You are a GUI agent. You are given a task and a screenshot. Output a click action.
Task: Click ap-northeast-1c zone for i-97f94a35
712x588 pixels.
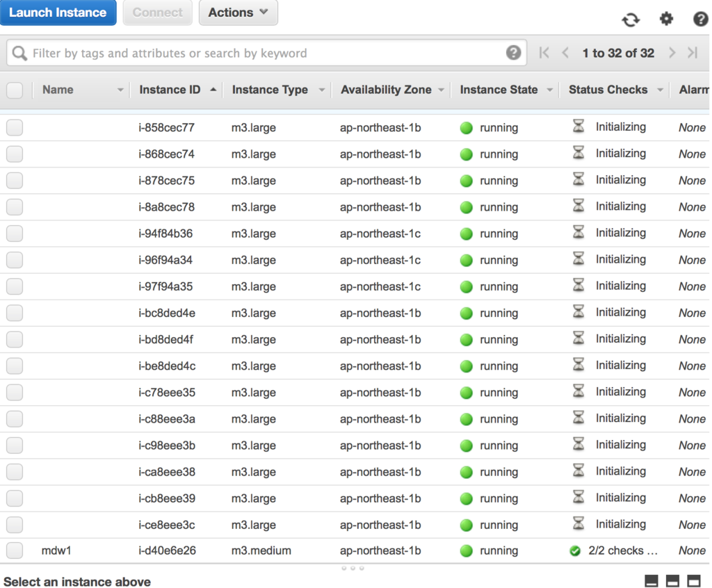pos(380,286)
